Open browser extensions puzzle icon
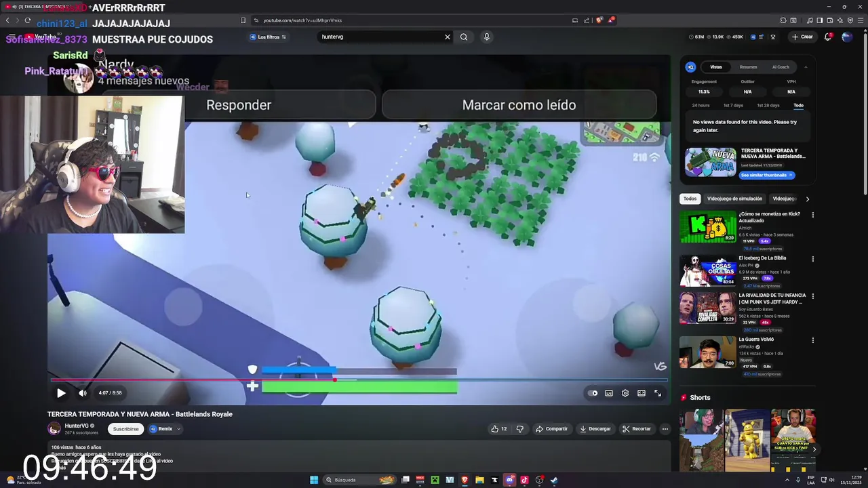868x488 pixels. (x=783, y=20)
